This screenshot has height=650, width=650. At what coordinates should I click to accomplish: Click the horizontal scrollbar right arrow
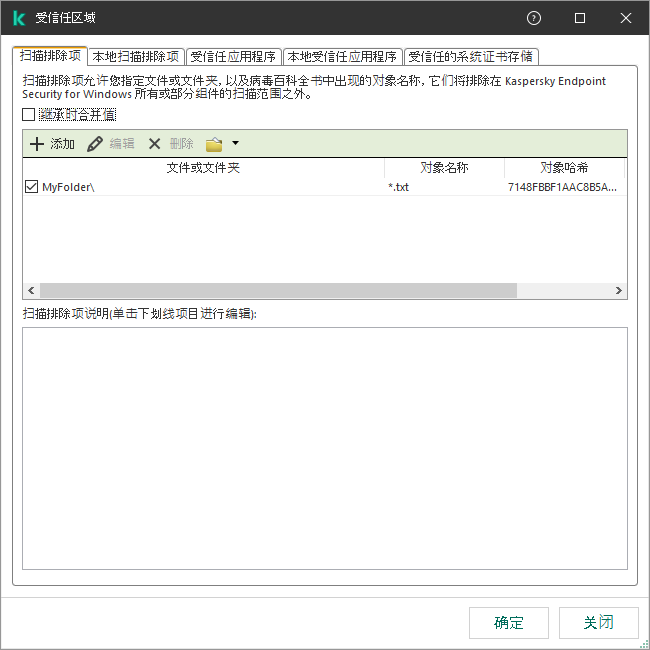tap(618, 290)
